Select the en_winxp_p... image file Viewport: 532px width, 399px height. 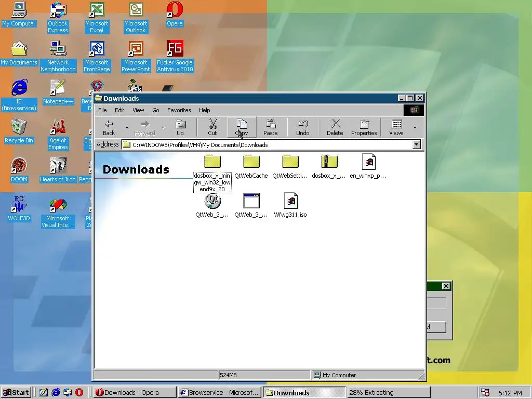[x=368, y=167]
